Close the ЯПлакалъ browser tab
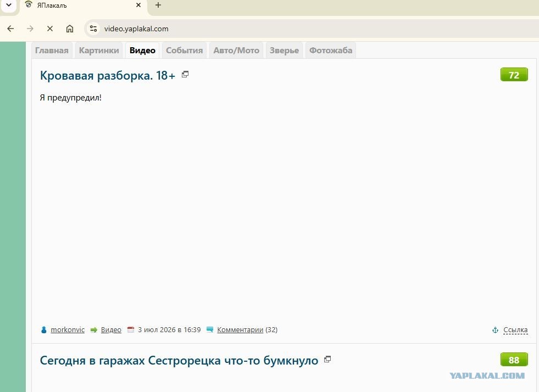Screen dimensions: 539x392 point(138,5)
